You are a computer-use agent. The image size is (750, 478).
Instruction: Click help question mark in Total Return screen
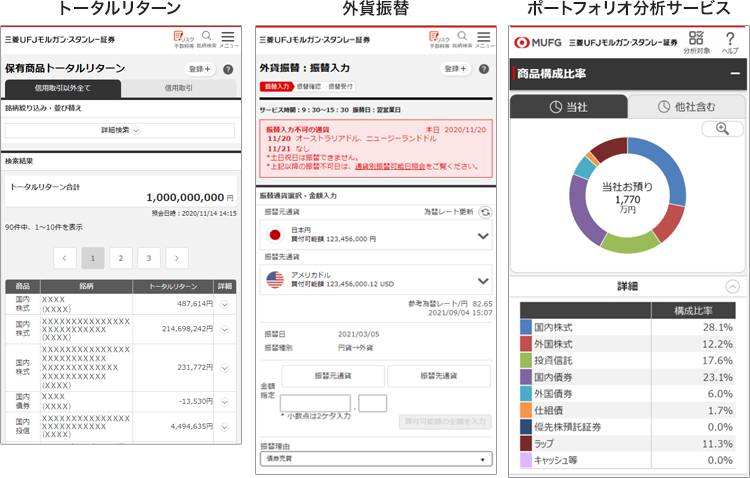click(228, 69)
